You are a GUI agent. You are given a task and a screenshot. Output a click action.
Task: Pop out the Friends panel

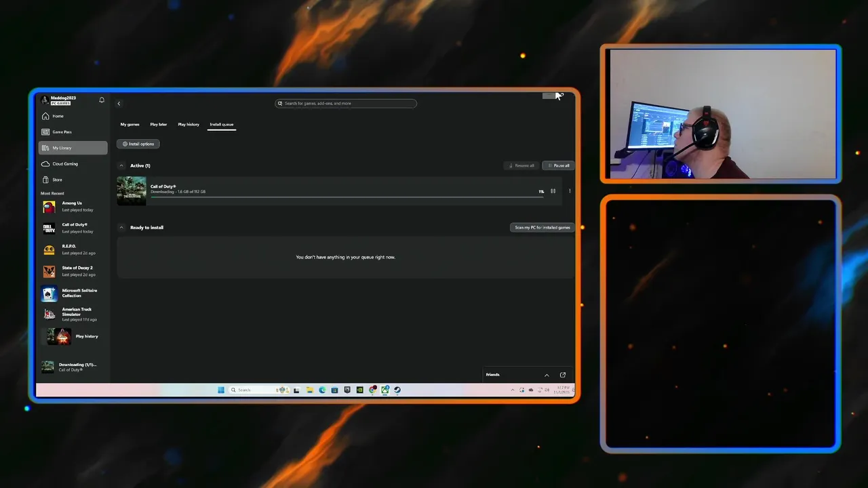pos(563,375)
